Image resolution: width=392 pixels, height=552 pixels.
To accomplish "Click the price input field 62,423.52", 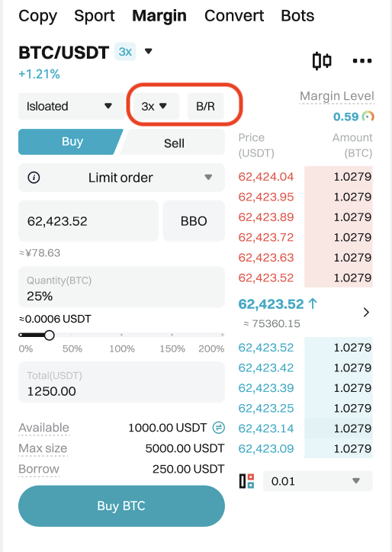I will point(88,221).
